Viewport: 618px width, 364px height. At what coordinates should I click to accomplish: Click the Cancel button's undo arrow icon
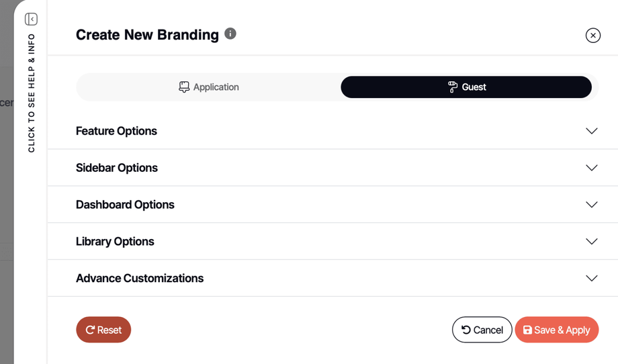tap(466, 330)
